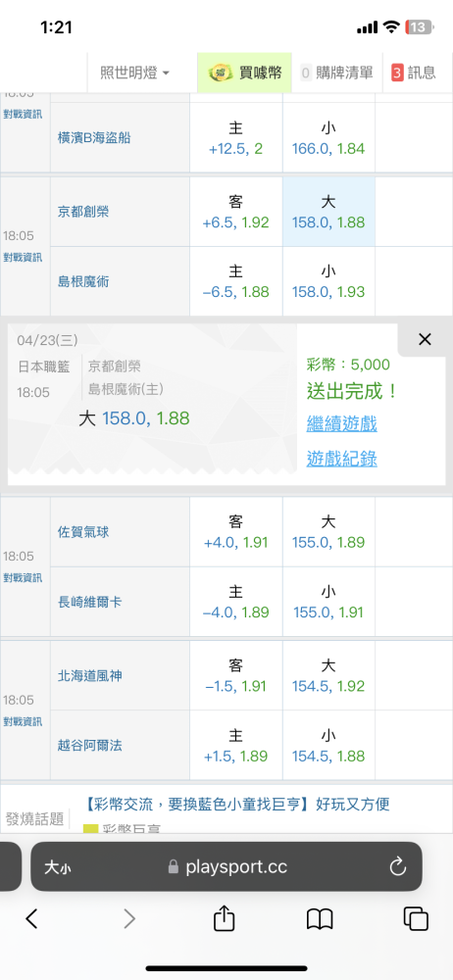Close the bet confirmation panel
The width and height of the screenshot is (453, 980).
(425, 339)
